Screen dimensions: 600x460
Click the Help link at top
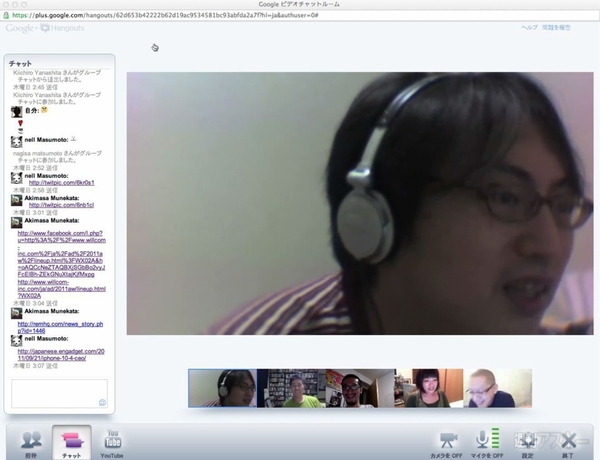(529, 28)
